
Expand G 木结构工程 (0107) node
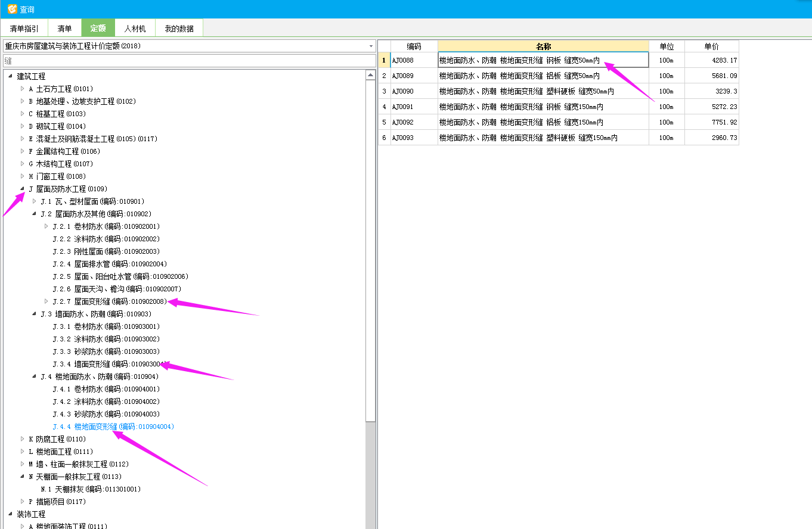pyautogui.click(x=23, y=164)
